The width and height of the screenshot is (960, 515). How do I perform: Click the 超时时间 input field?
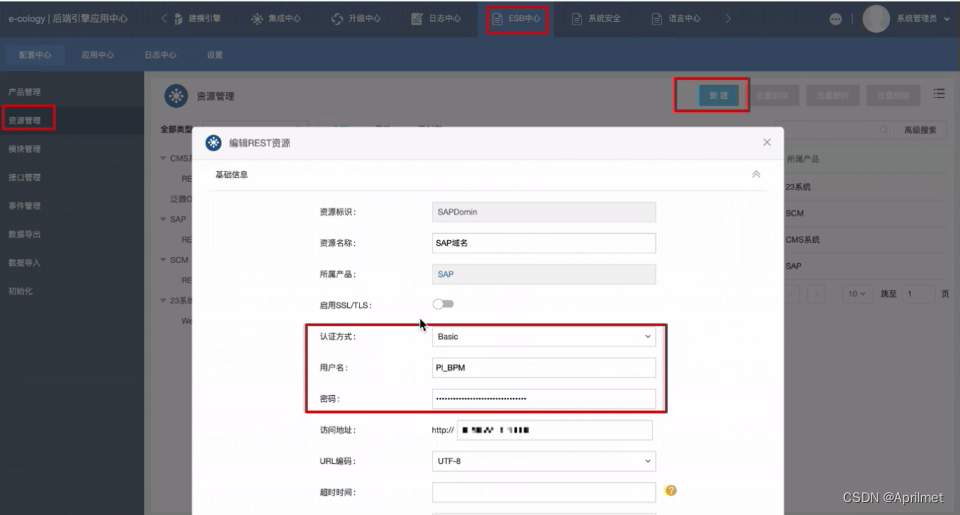[x=544, y=492]
